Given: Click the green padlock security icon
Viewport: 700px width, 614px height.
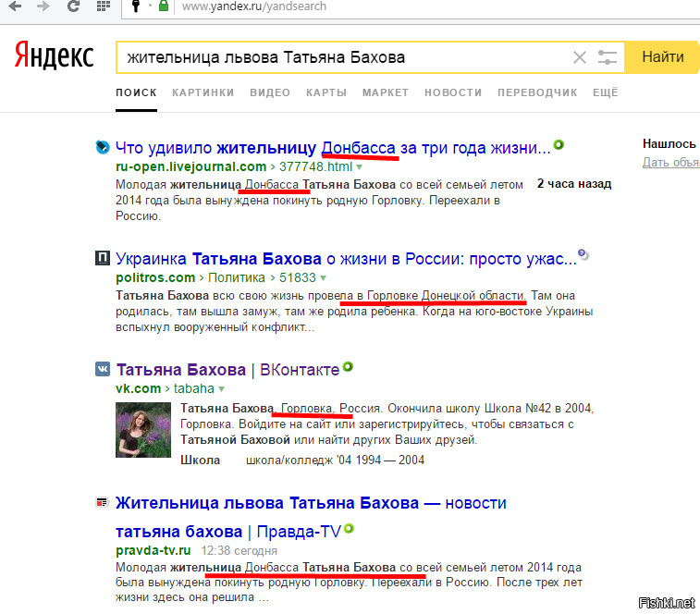Looking at the screenshot, I should [164, 6].
